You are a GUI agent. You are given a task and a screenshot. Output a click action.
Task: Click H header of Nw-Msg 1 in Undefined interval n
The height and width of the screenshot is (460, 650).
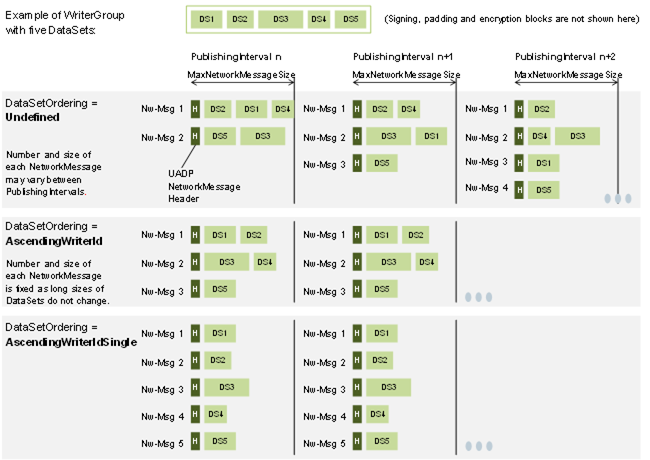click(195, 108)
